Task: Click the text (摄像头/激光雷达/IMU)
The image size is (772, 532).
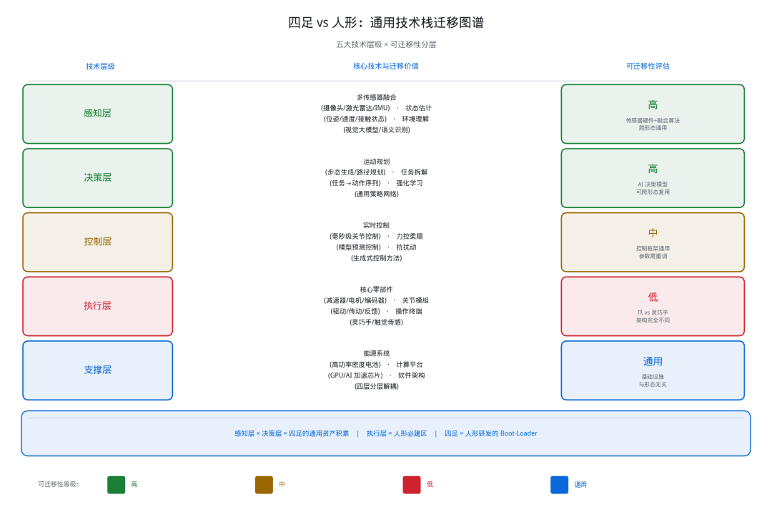Action: (355, 108)
